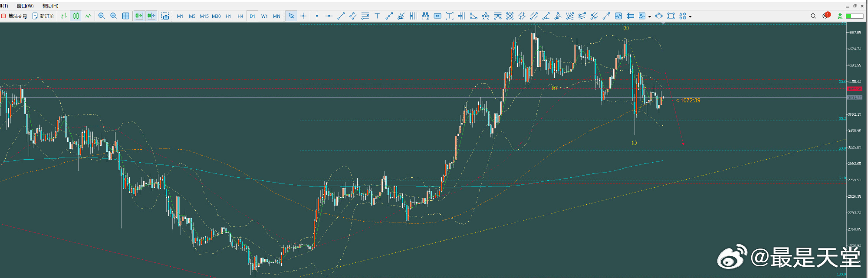The height and width of the screenshot is (278, 868).
Task: Select the H4 timeframe
Action: [x=240, y=16]
